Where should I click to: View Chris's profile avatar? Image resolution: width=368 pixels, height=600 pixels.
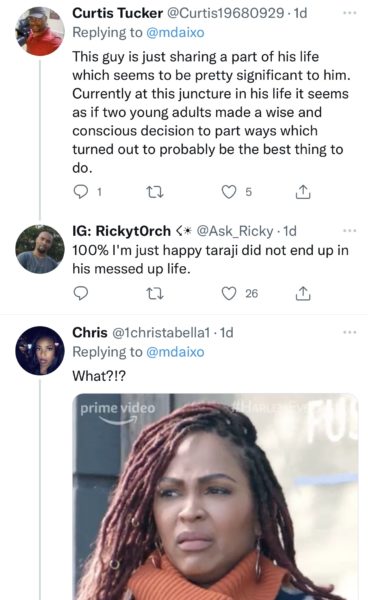pos(40,351)
